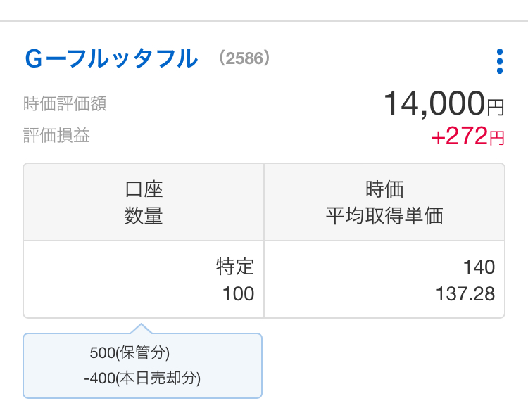Click the -400(本日売却分) tooltip line

click(x=142, y=378)
